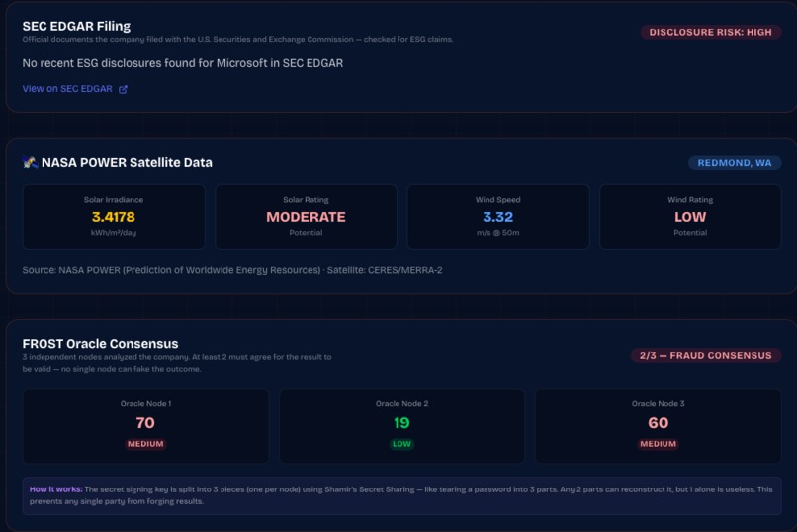
Task: Click the SEC EDGAR Filing heading
Action: pos(76,26)
